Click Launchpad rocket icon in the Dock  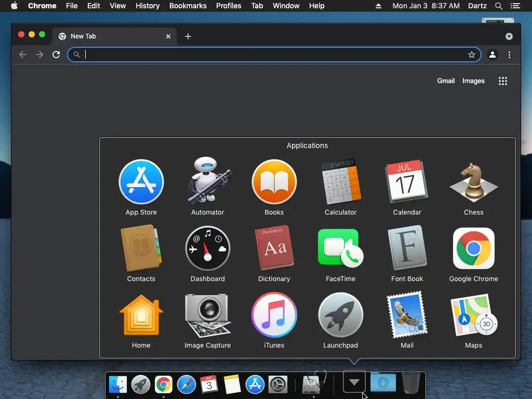pos(141,385)
